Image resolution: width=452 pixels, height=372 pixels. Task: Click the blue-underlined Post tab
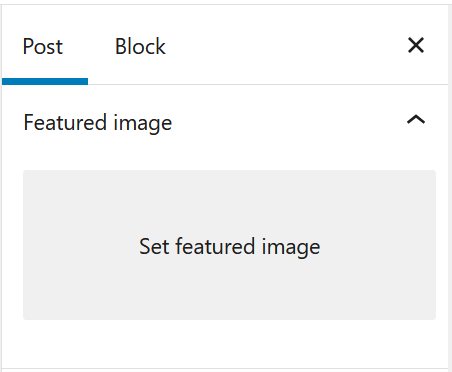pyautogui.click(x=45, y=46)
